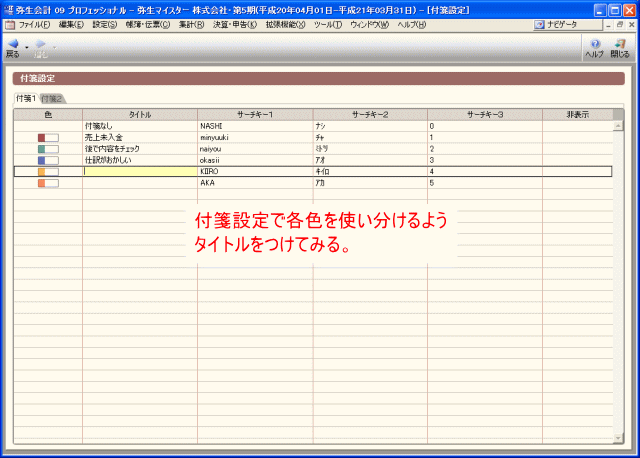Open the 帳簿・伝票(C) menu
Screen dimensions: 640x458
[x=148, y=25]
